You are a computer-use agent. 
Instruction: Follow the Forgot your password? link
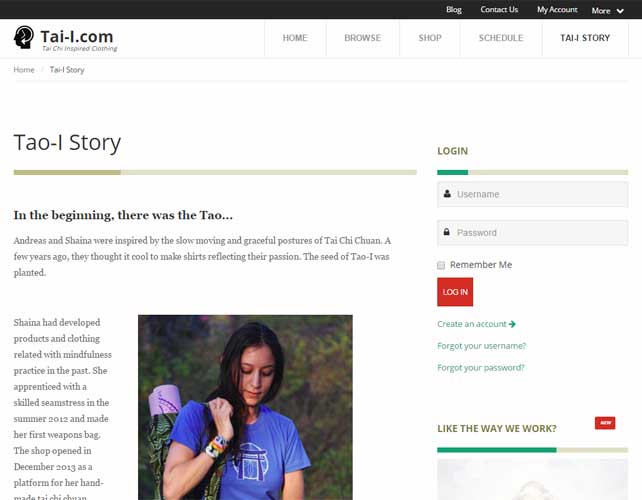(481, 368)
